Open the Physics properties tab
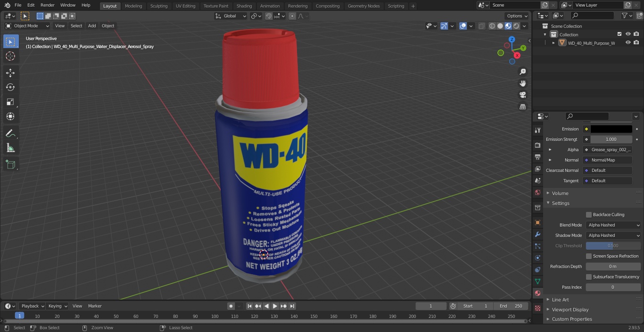Image resolution: width=644 pixels, height=332 pixels. (537, 258)
